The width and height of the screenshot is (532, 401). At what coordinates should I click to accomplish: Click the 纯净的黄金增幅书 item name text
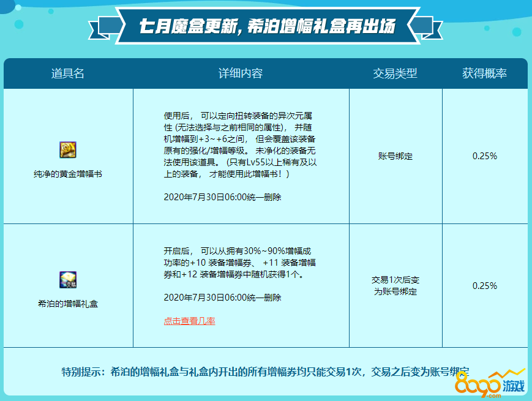click(67, 174)
